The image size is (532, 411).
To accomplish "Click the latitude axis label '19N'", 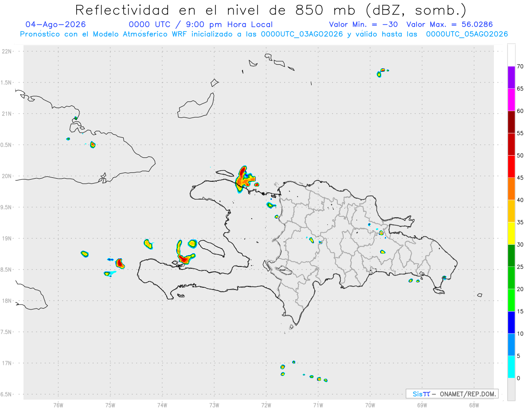I will tap(8, 239).
